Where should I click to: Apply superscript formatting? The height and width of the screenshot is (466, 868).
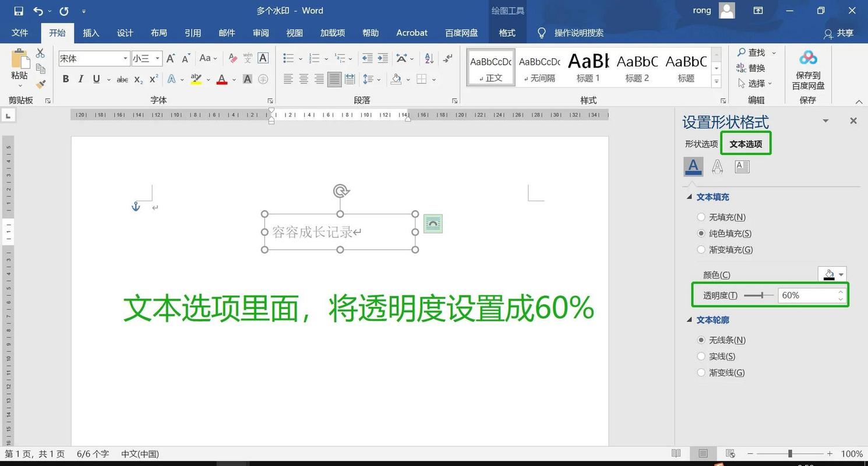(x=154, y=79)
